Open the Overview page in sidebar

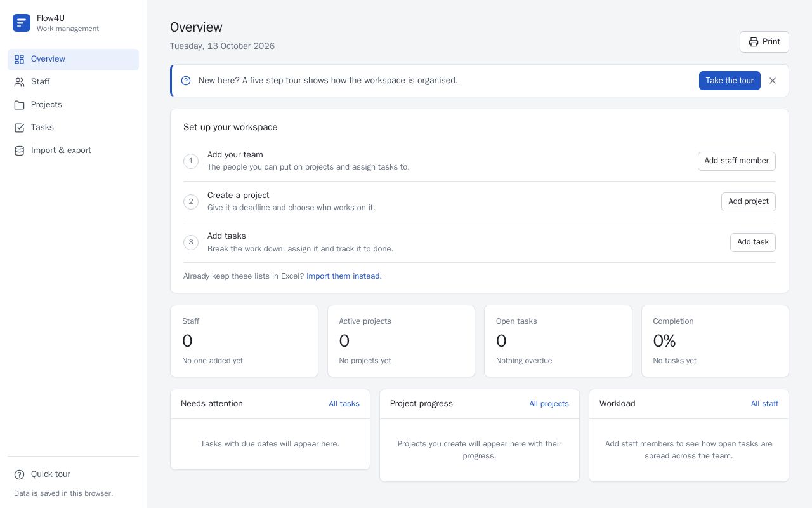pyautogui.click(x=74, y=60)
